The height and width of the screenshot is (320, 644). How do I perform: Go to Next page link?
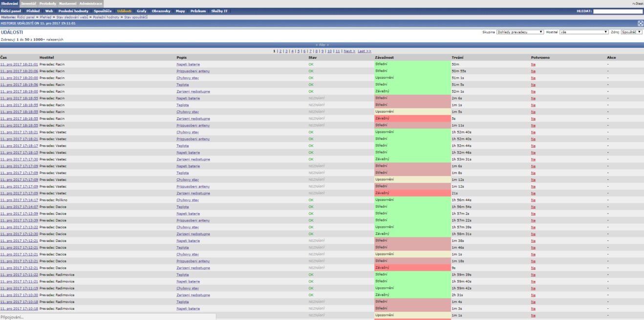[349, 51]
